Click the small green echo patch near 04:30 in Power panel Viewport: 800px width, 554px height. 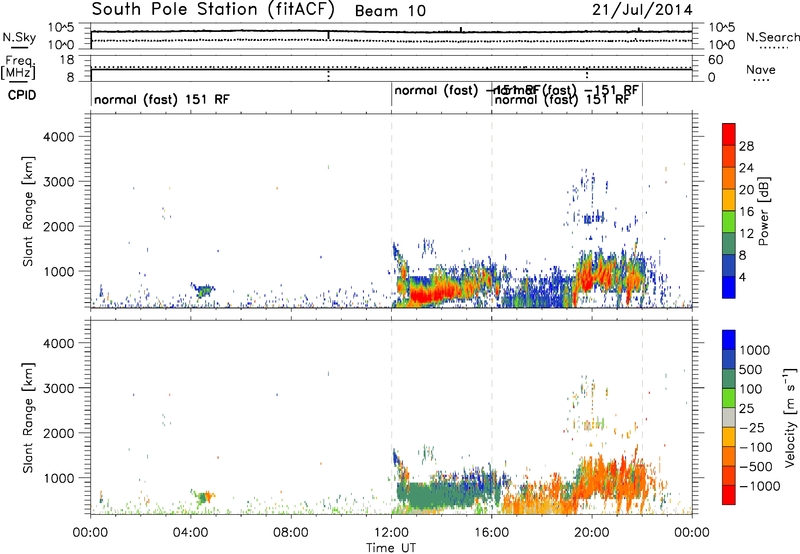click(x=205, y=290)
